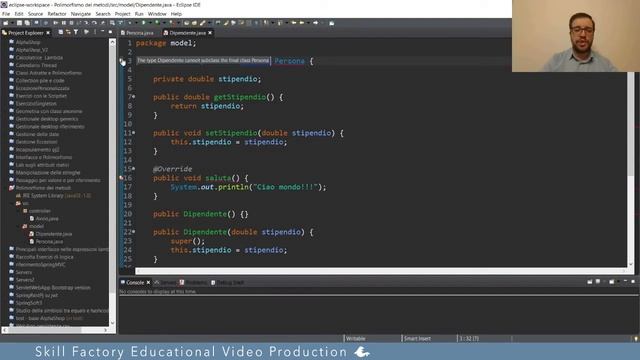Open the File menu
The height and width of the screenshot is (360, 640).
(6, 14)
